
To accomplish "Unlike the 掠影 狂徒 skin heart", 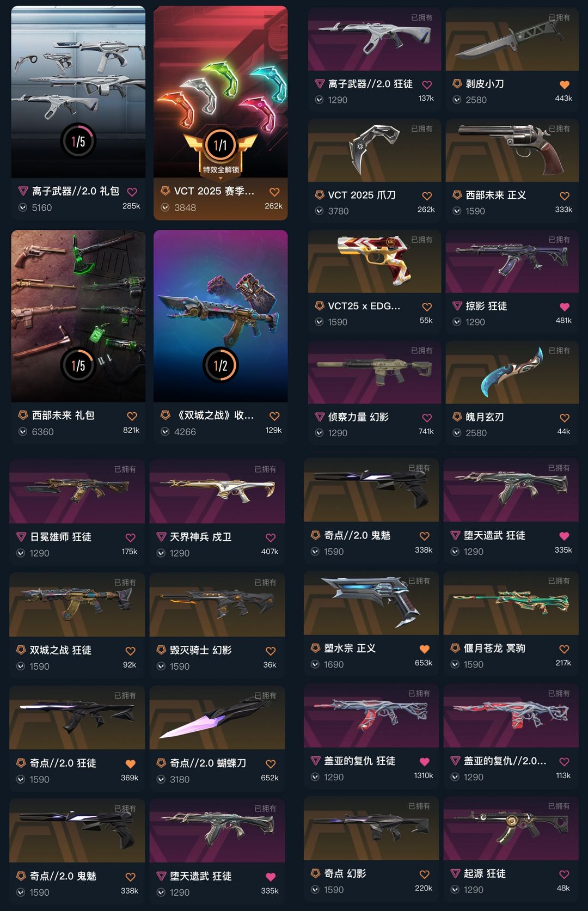I will pyautogui.click(x=565, y=307).
